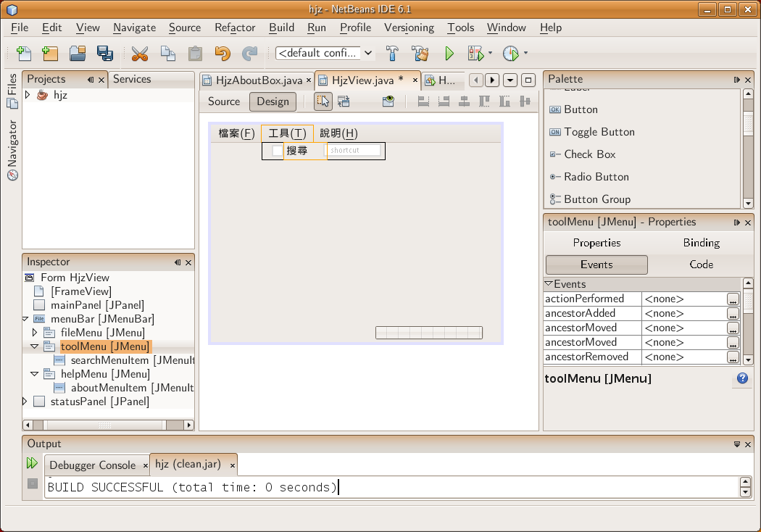The image size is (761, 532).
Task: Open the default configuration dropdown
Action: click(367, 53)
